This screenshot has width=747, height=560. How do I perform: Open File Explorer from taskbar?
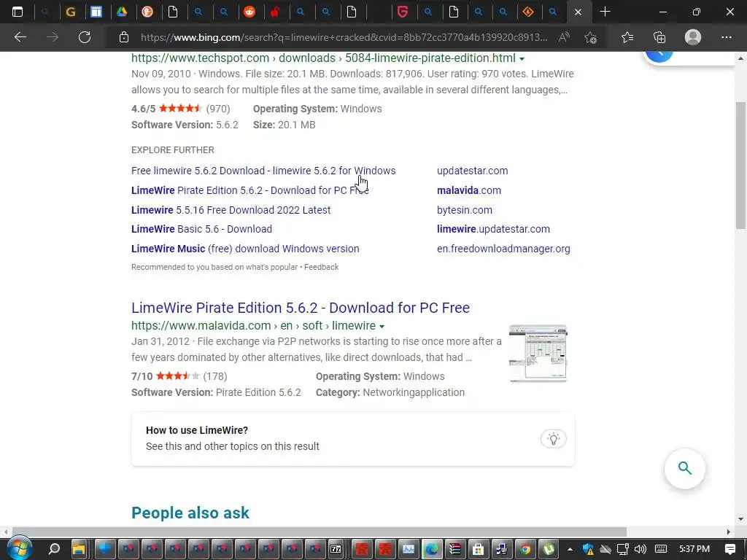click(x=79, y=549)
